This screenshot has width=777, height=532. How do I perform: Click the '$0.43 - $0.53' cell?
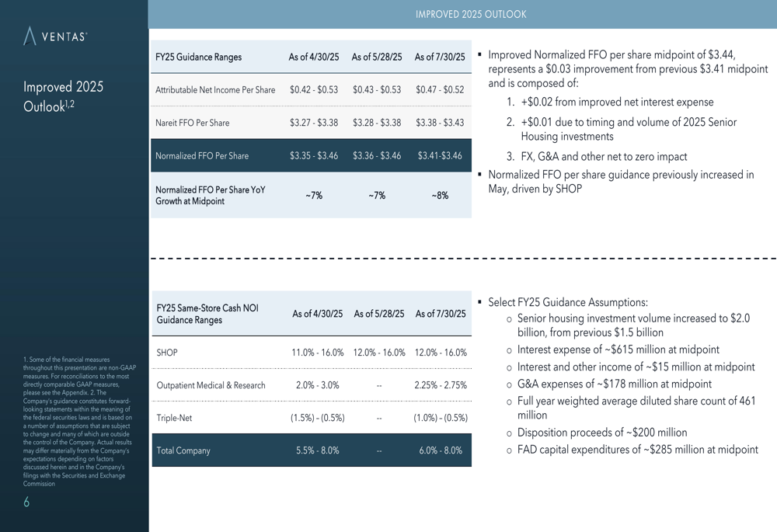pyautogui.click(x=377, y=89)
